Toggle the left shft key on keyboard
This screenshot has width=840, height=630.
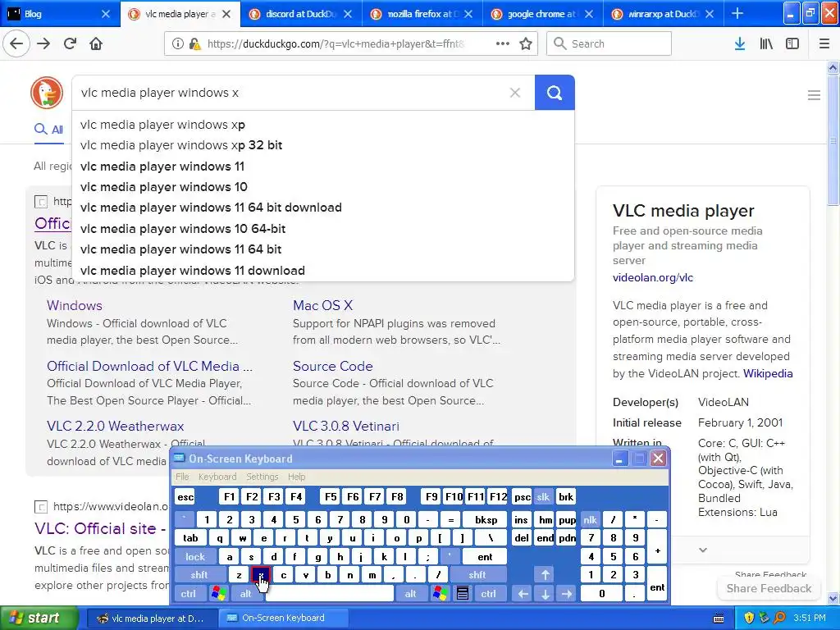coord(199,575)
